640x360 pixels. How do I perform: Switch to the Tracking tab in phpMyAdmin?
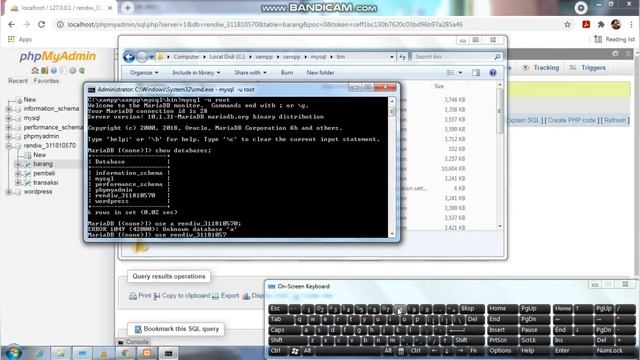point(541,68)
